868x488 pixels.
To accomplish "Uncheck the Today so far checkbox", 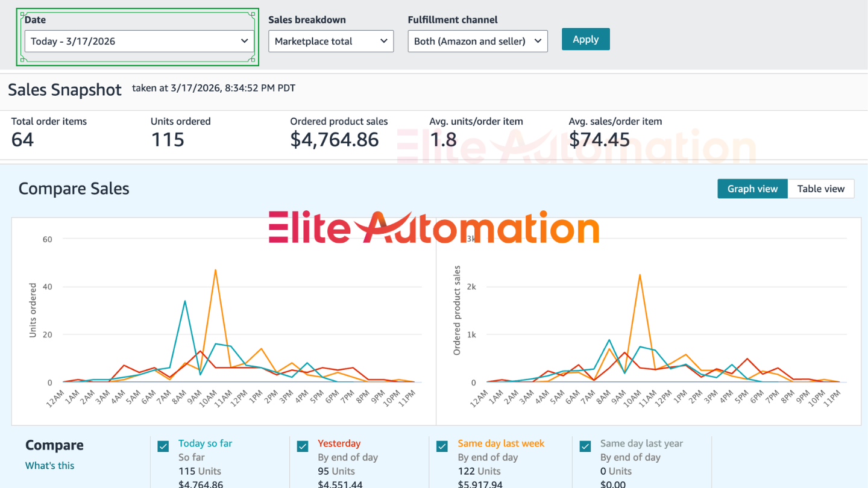I will [x=163, y=446].
